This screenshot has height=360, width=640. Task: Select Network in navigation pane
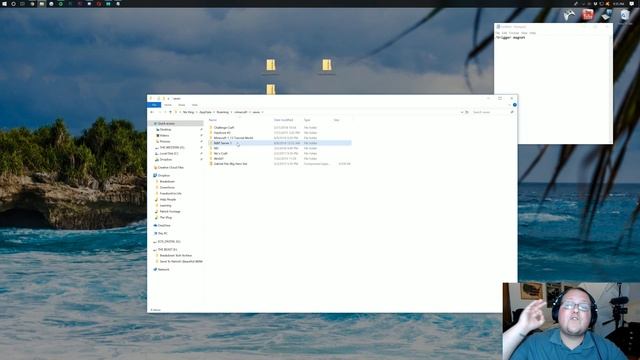pyautogui.click(x=163, y=269)
